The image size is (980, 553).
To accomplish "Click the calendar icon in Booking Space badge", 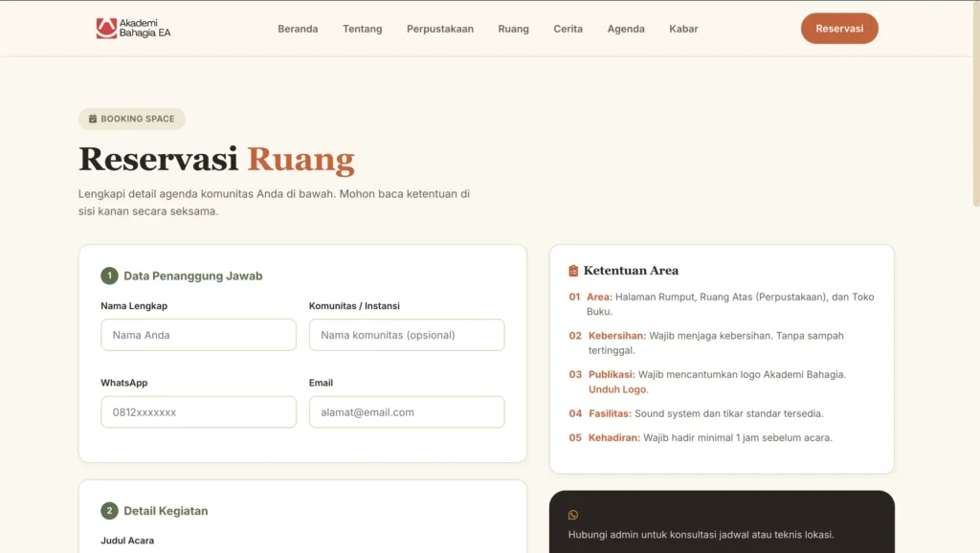I will pyautogui.click(x=93, y=119).
